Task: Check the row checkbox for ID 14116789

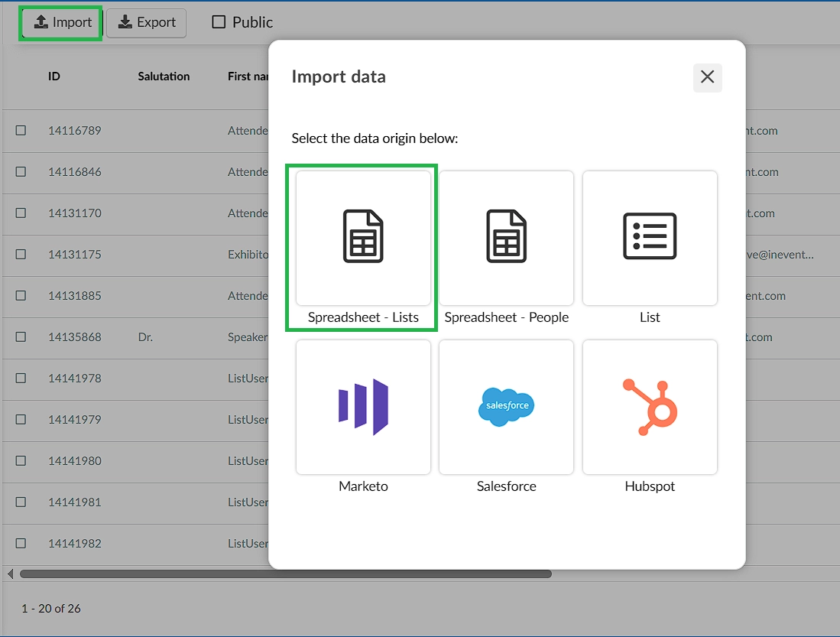Action: point(21,130)
